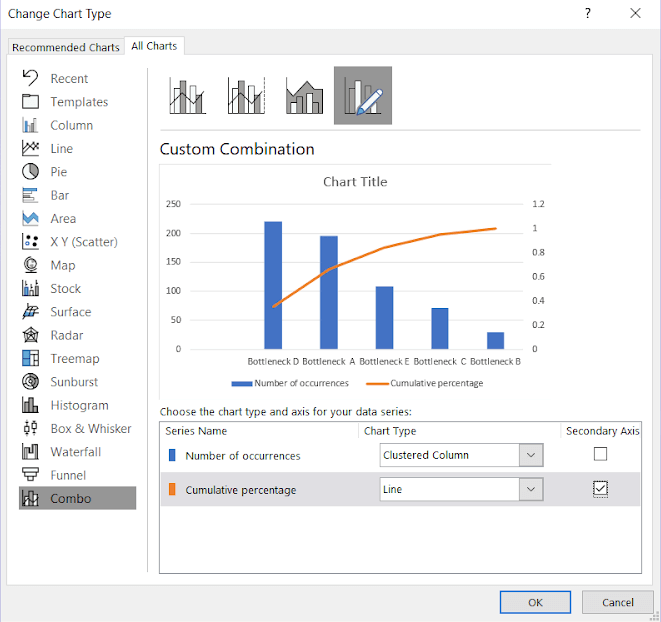Select the Surface chart icon
The width and height of the screenshot is (661, 622).
30,312
